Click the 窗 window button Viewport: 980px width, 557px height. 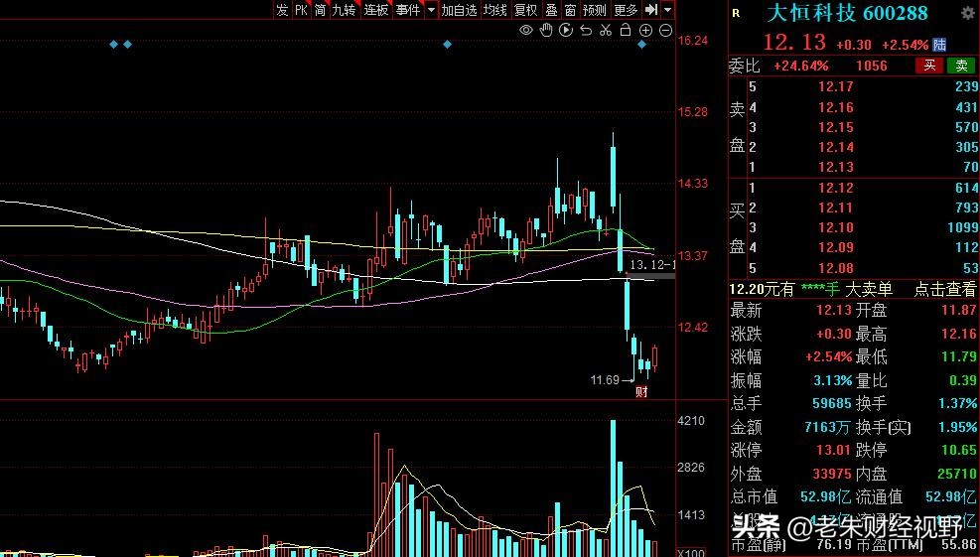pos(570,9)
